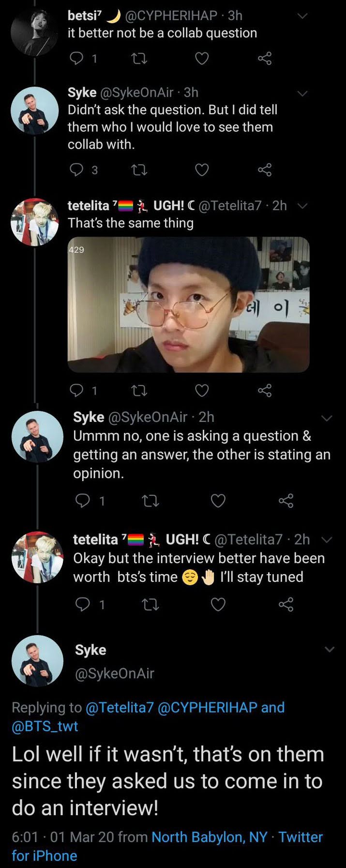Image resolution: width=346 pixels, height=868 pixels.
Task: Open @BTS_twt profile link
Action: click(x=45, y=726)
